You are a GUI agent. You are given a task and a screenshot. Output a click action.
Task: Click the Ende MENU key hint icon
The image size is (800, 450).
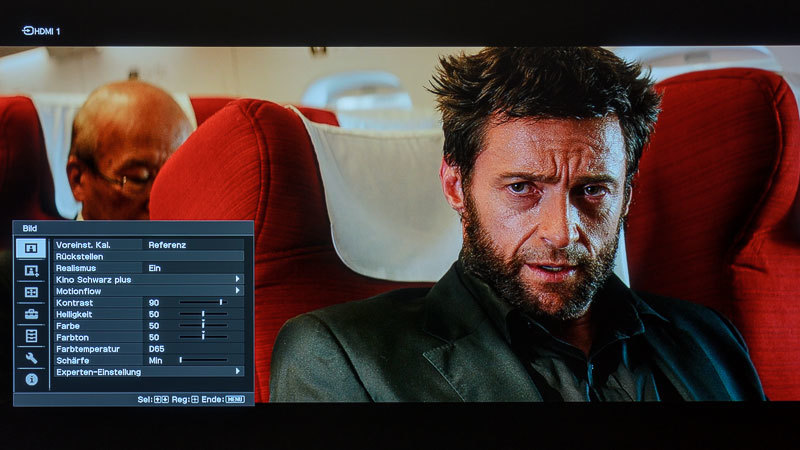click(235, 399)
